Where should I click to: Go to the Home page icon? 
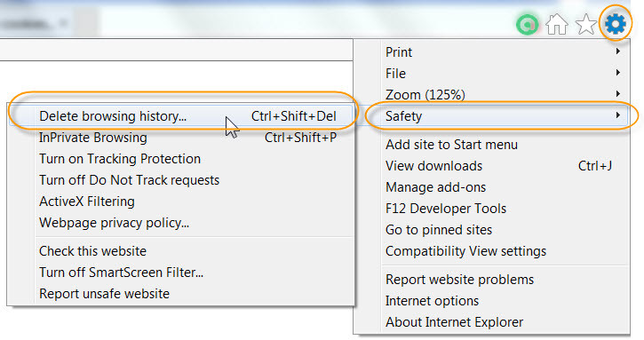(557, 25)
